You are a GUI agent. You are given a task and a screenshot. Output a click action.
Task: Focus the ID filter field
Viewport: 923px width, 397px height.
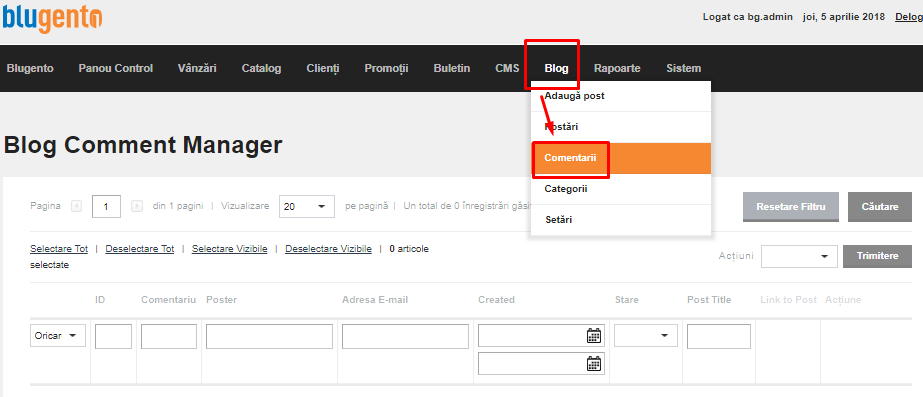(x=114, y=336)
